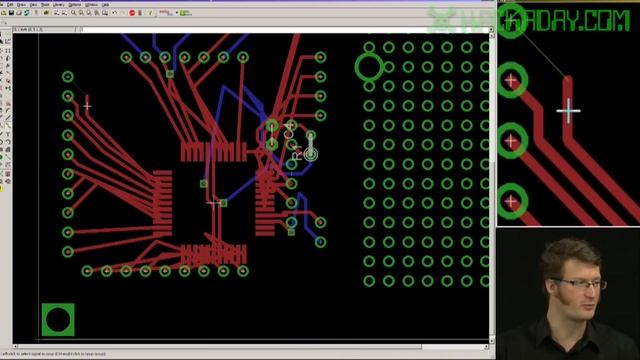Click the Undo arrow icon

pos(114,13)
